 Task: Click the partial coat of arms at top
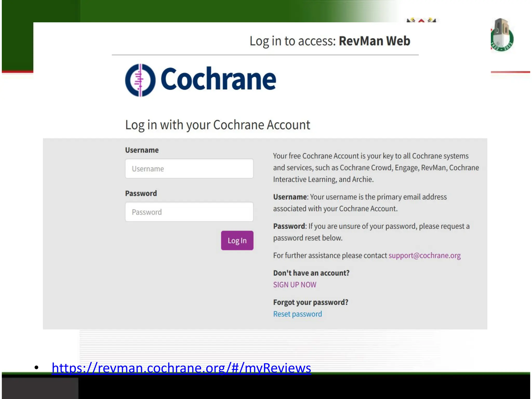421,20
